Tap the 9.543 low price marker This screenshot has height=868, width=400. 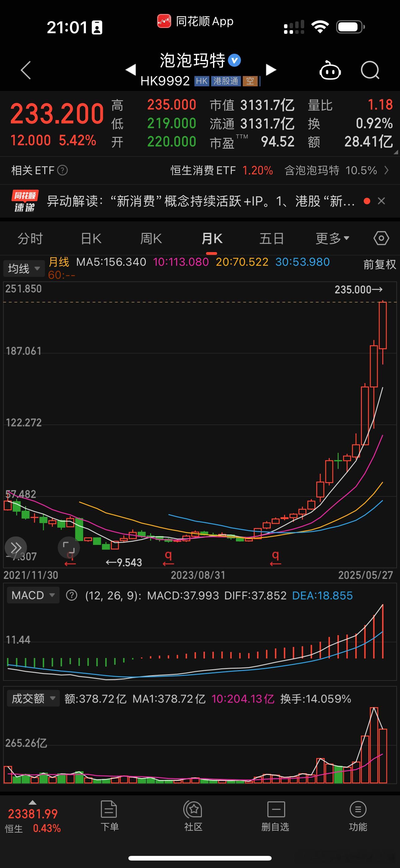[x=124, y=563]
